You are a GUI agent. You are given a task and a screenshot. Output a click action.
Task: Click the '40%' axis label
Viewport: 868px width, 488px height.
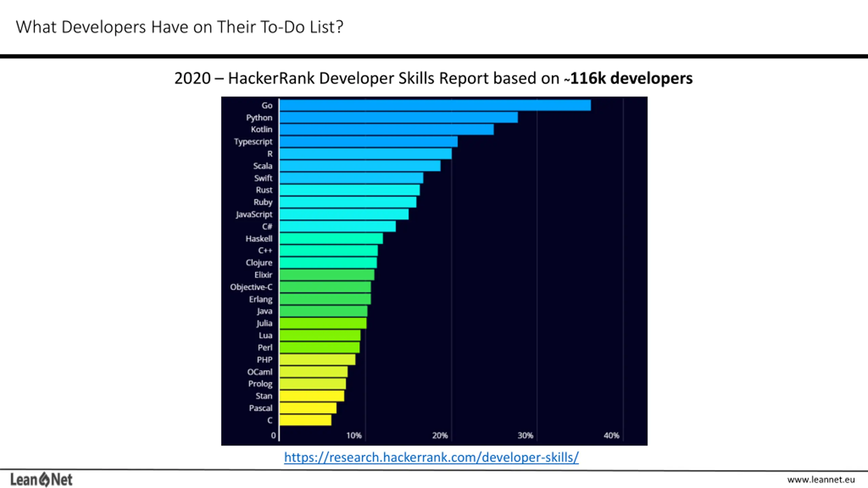(x=611, y=436)
